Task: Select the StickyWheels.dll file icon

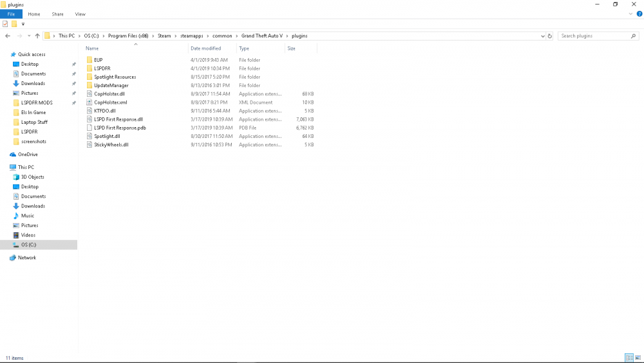Action: tap(90, 144)
